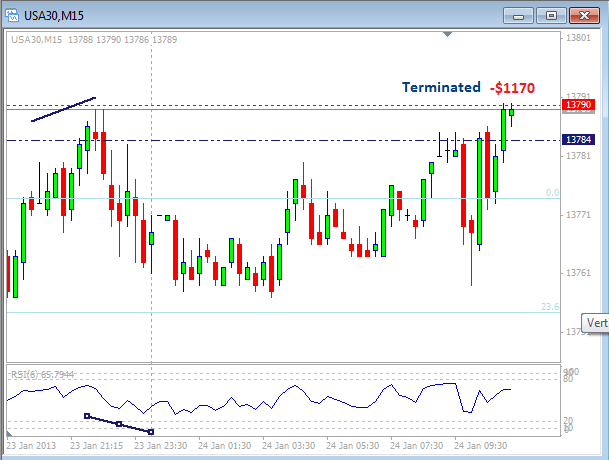Click the '24 Jan 05:30' time axis label
The width and height of the screenshot is (609, 460).
click(x=352, y=446)
